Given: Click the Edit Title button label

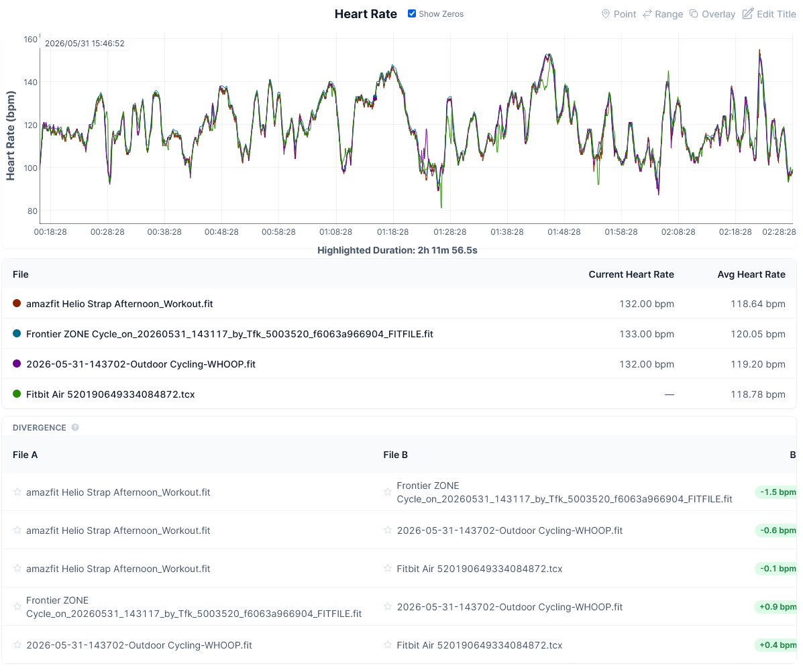Looking at the screenshot, I should (776, 14).
